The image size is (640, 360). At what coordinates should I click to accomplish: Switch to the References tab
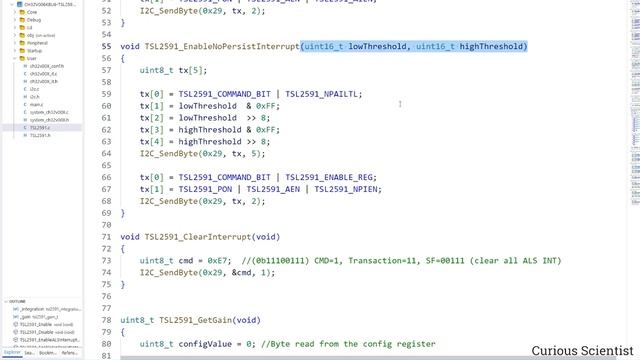click(x=69, y=353)
